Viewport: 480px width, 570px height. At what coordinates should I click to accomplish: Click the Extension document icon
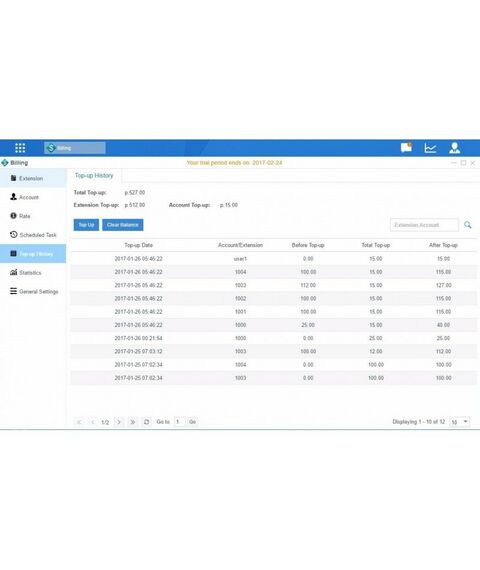(13, 178)
